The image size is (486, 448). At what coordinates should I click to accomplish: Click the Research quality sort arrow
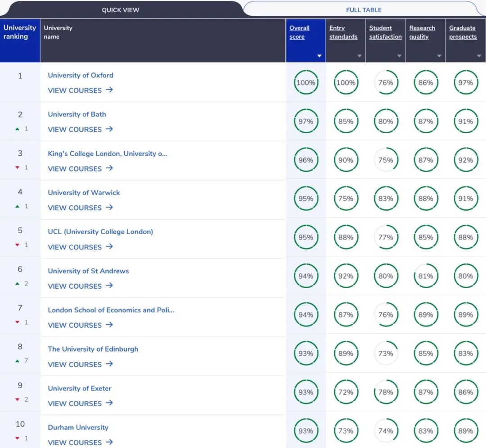pos(439,56)
